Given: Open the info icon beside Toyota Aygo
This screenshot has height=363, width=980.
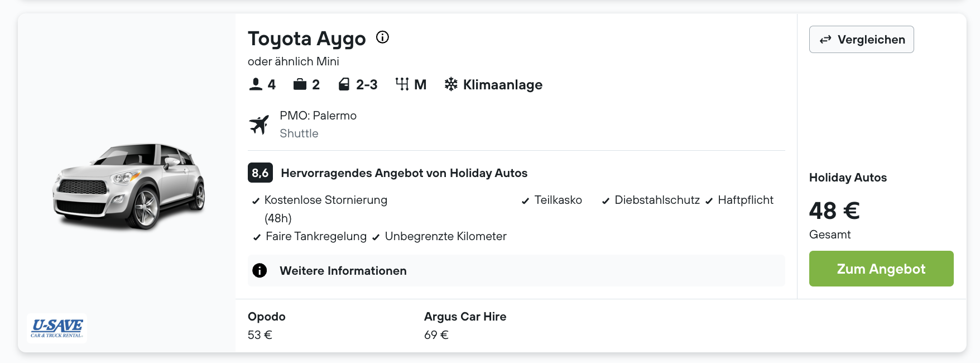Looking at the screenshot, I should [x=382, y=37].
